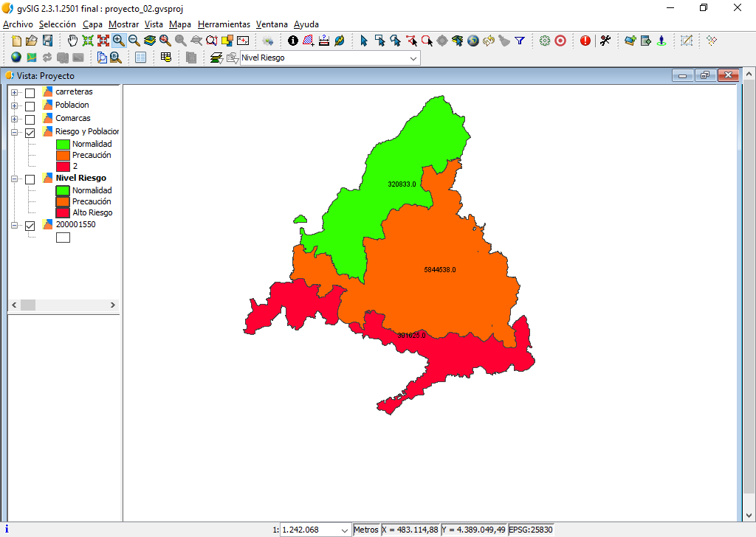Select the bold Nivel Riesgo layer name

point(81,178)
